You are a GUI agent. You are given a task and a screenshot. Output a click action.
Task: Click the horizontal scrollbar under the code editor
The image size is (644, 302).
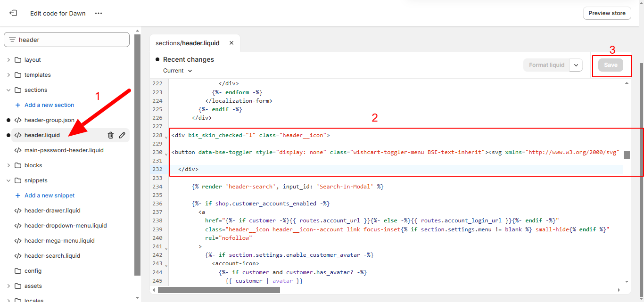pos(219,290)
